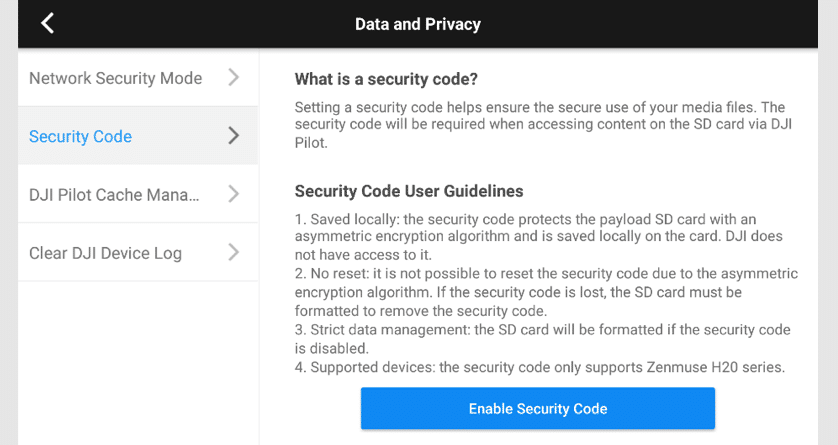Click the Security Code User Guidelines heading

(409, 191)
